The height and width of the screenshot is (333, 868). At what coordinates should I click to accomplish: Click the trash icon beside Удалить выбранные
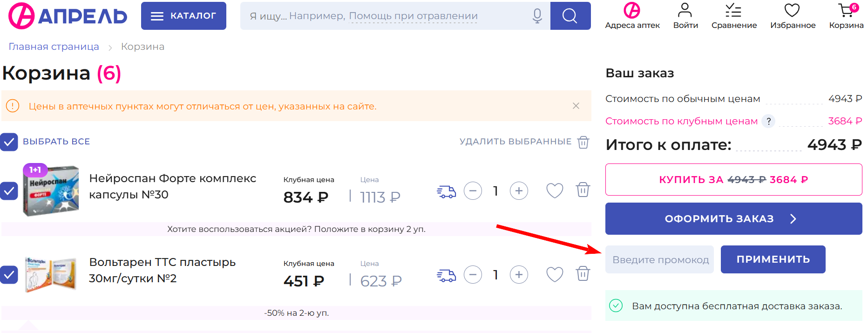click(583, 142)
